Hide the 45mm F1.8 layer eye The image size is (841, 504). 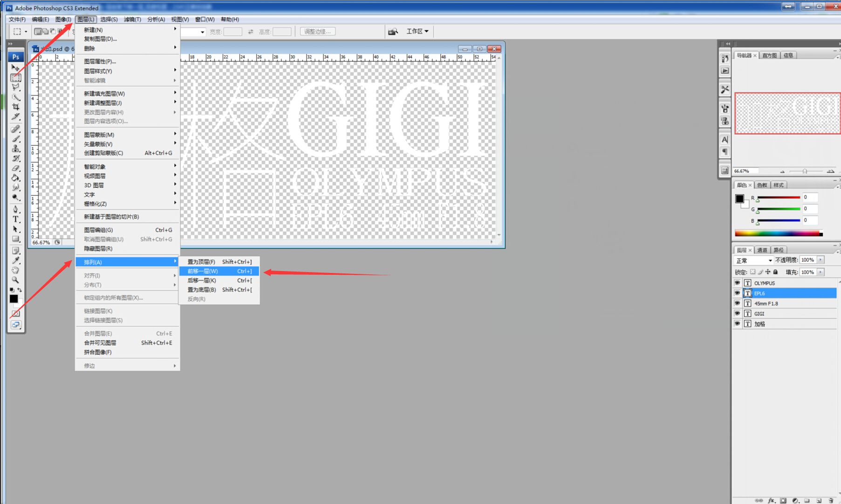pyautogui.click(x=737, y=303)
